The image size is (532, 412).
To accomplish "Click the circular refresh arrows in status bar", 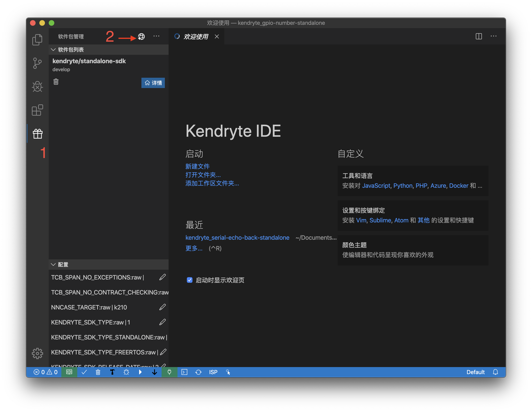I will tap(199, 372).
